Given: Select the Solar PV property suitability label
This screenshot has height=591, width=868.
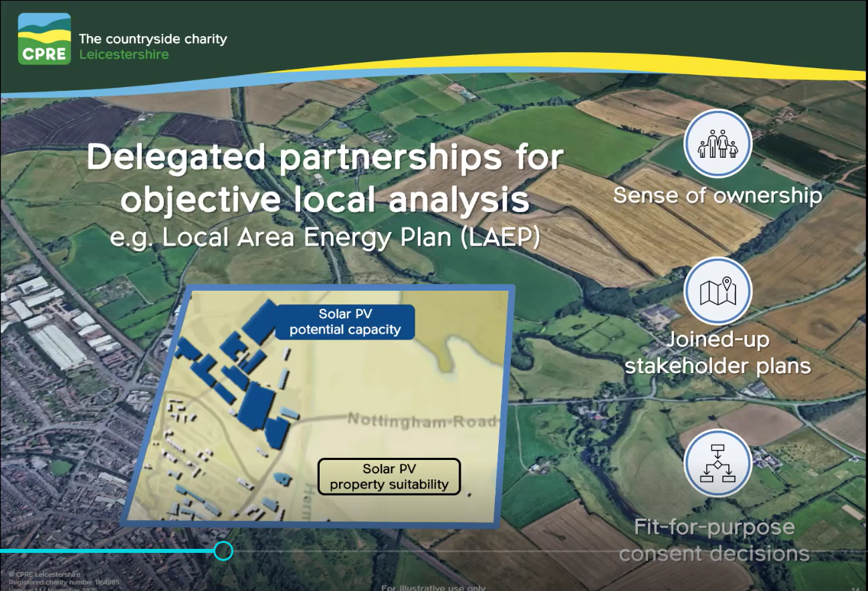Looking at the screenshot, I should pos(389,477).
